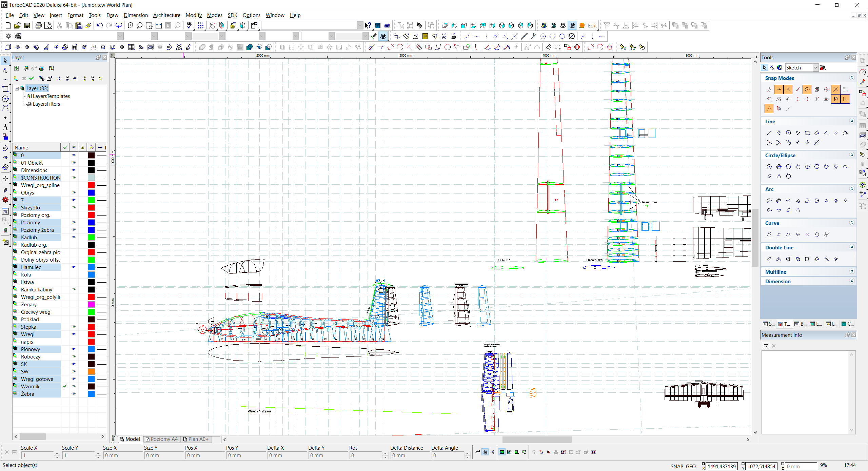This screenshot has height=471, width=868.
Task: Switch to the Plan A0+ tab
Action: pos(196,439)
